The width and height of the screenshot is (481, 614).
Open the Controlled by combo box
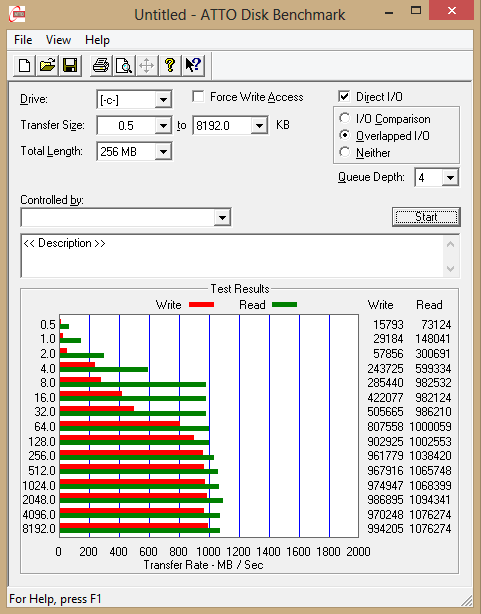point(126,217)
